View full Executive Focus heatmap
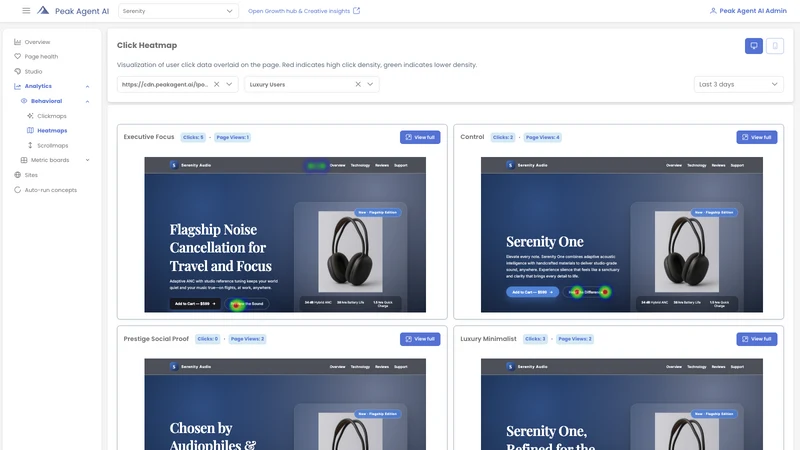This screenshot has height=450, width=800. pyautogui.click(x=420, y=137)
